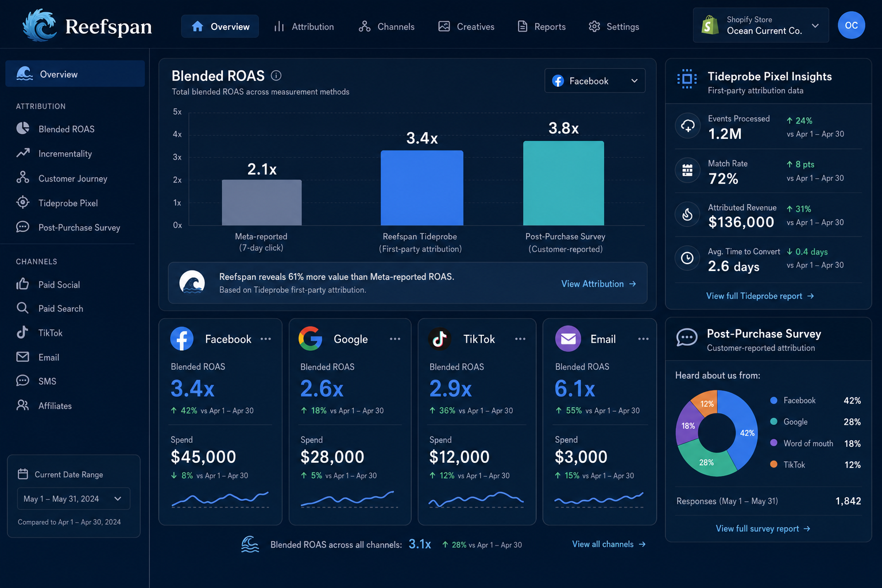Open the TikTok card more options menu

pyautogui.click(x=520, y=339)
